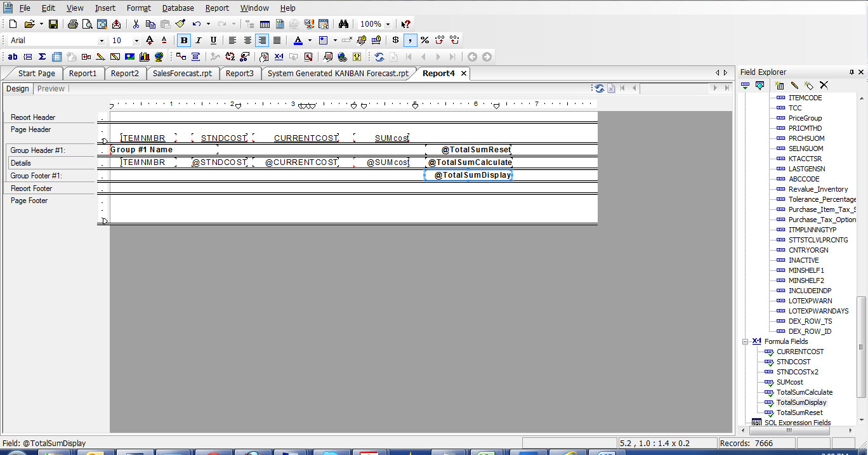Open the zoom level dropdown
This screenshot has width=868, height=455.
tap(388, 23)
